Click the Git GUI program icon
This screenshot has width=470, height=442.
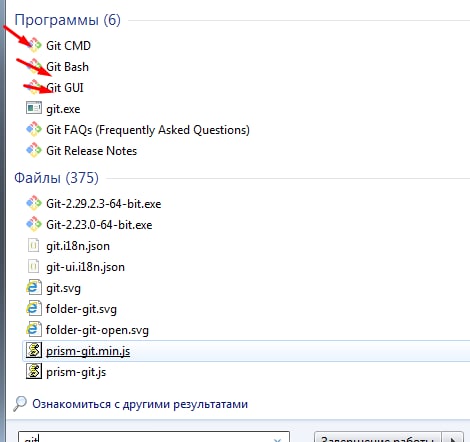coord(34,87)
